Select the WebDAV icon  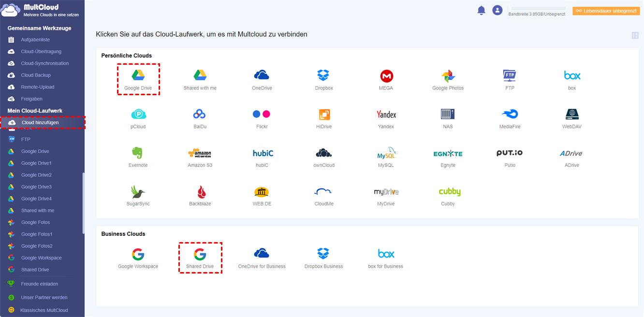(572, 114)
